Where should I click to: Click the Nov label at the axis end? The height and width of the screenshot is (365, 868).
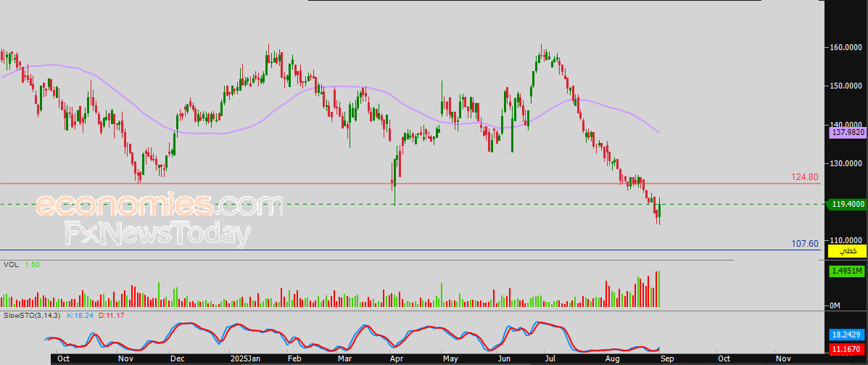pos(782,359)
